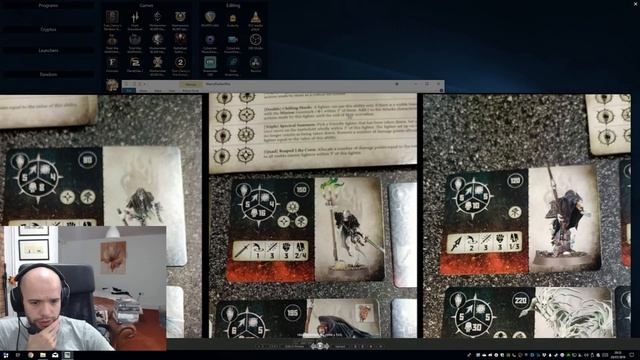Open the Warhammer shortcut left of Division 2

pos(158,65)
